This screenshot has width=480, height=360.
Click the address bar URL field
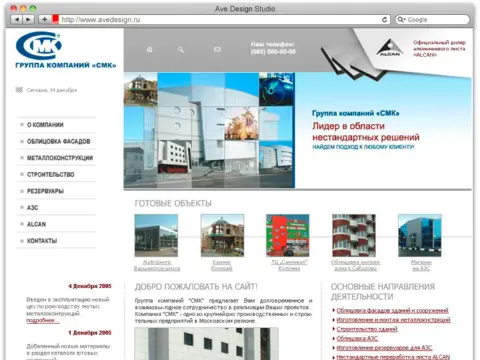220,20
